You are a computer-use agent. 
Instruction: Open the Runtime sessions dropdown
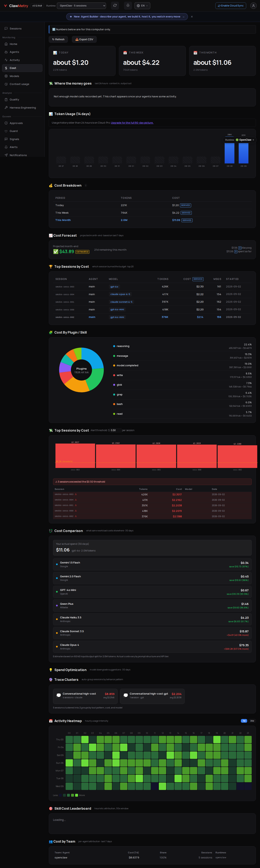click(x=81, y=6)
